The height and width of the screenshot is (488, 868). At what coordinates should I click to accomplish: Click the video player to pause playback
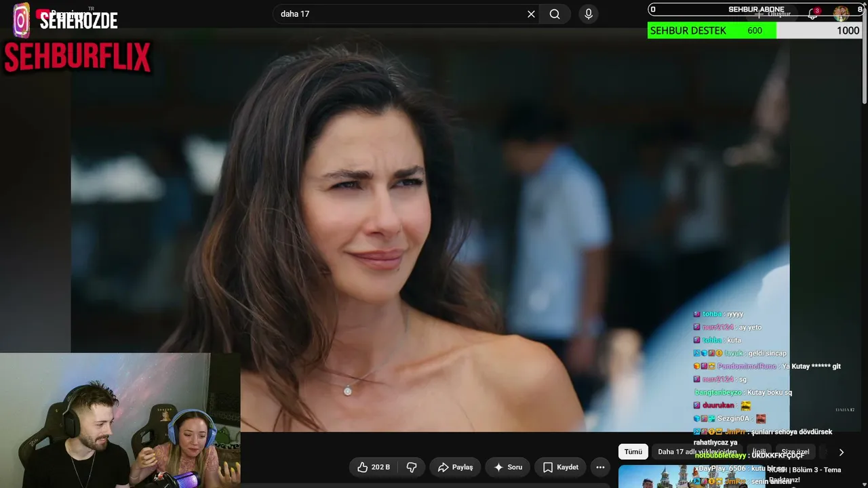pyautogui.click(x=430, y=230)
